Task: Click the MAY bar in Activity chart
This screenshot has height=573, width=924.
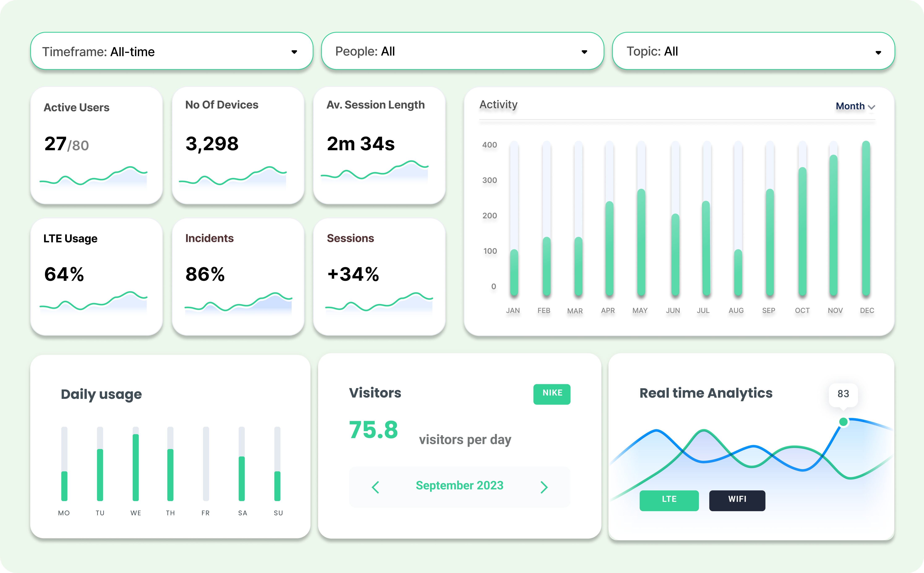Action: (641, 242)
